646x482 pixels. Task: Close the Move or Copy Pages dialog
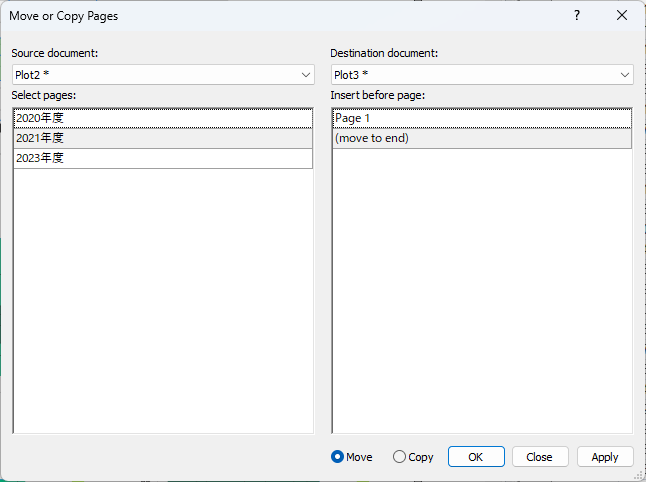coord(622,16)
